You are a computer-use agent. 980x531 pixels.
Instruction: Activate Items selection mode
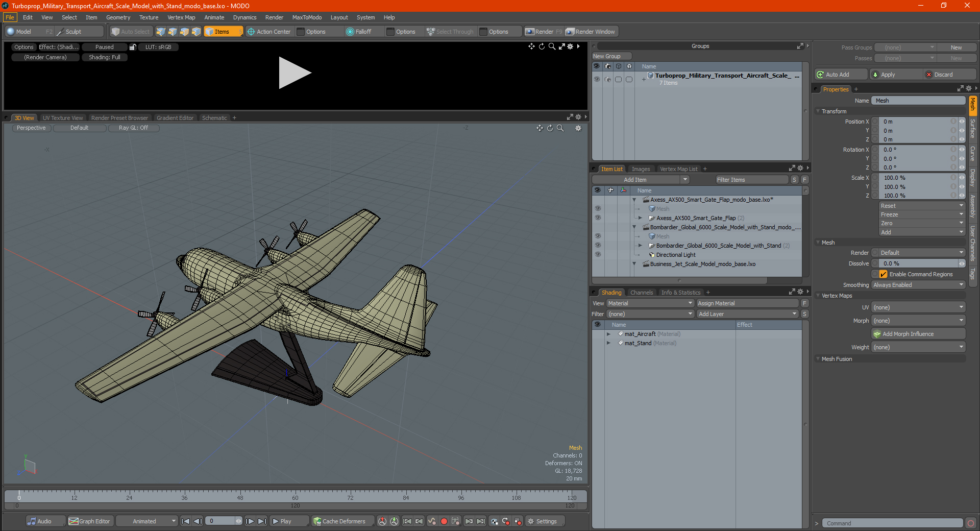[223, 32]
